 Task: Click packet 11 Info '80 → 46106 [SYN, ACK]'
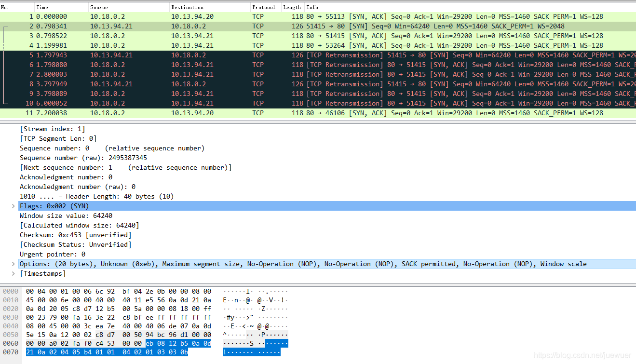pos(455,113)
